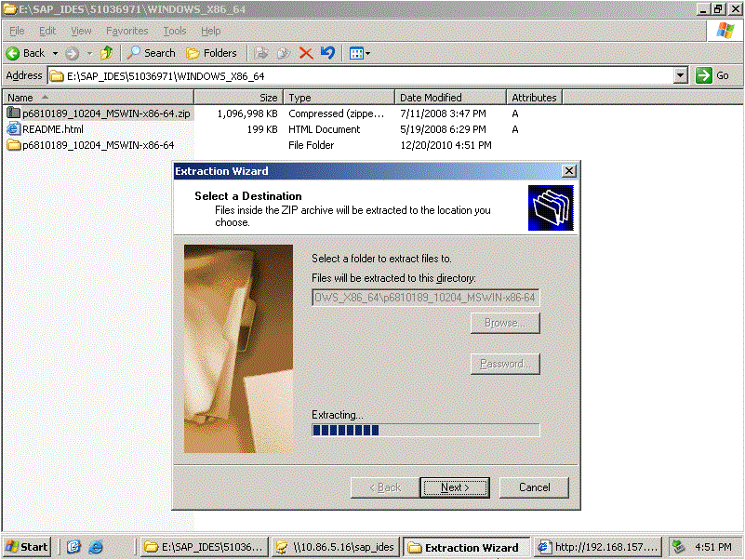Click the red Delete icon in toolbar
745x560 pixels.
[x=305, y=53]
